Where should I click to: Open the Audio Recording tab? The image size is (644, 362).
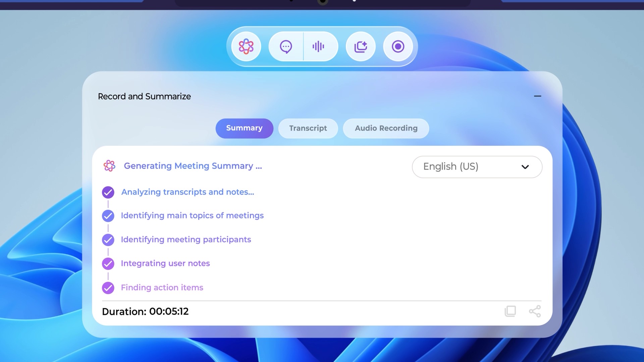(386, 128)
